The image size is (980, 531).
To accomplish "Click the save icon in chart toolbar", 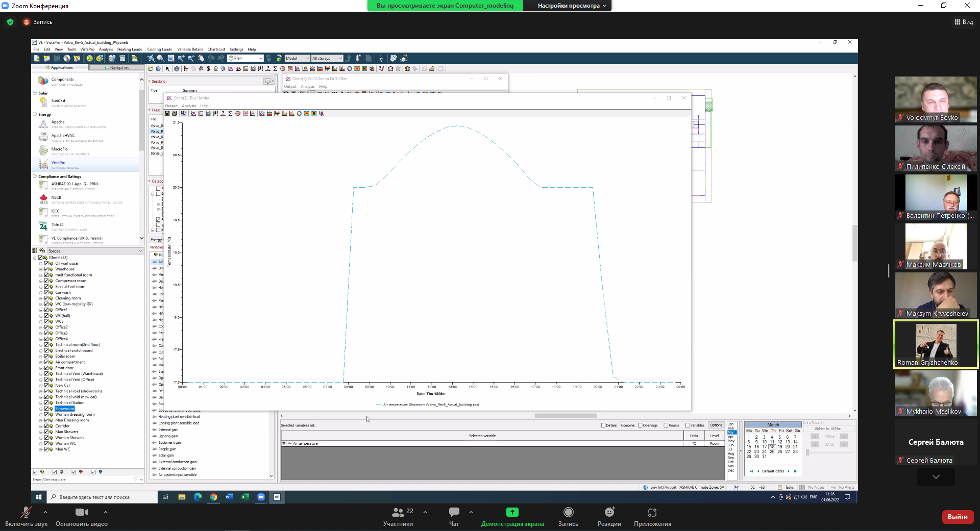I will [x=167, y=113].
